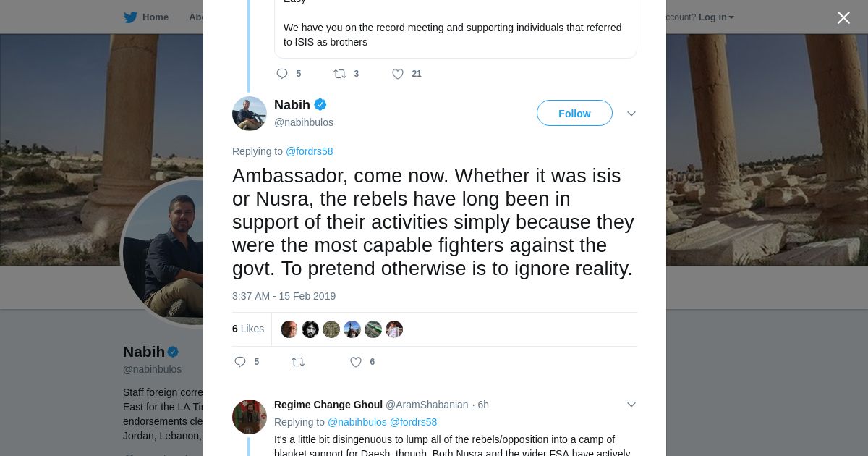Close the tweet overlay with X

843,17
